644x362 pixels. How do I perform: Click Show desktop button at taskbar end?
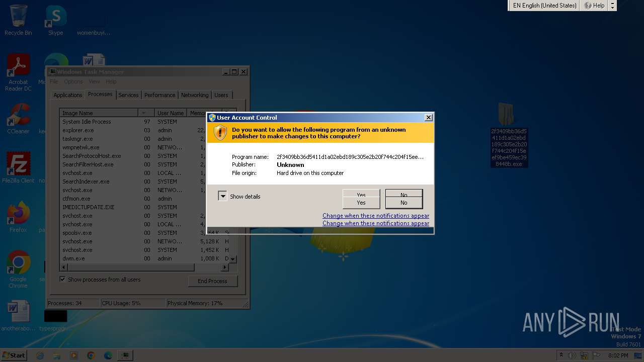click(x=639, y=355)
